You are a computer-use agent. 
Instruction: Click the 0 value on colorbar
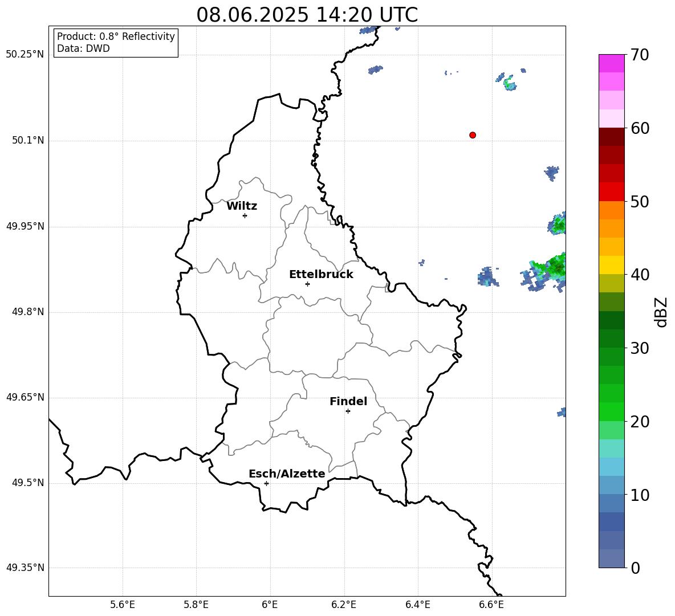(636, 568)
